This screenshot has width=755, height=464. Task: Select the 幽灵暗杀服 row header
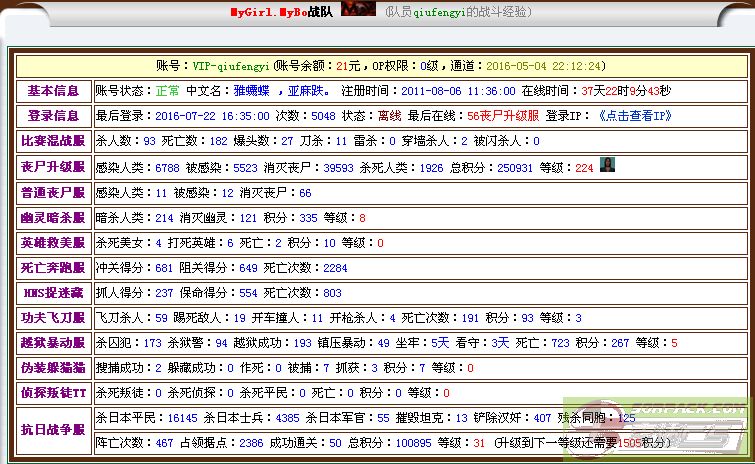(54, 218)
